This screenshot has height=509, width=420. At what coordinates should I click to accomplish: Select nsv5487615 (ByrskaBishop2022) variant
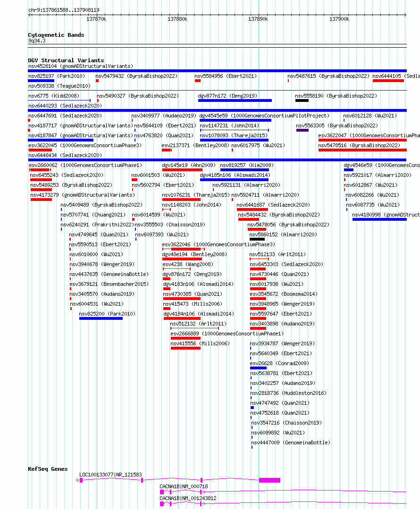328,76
